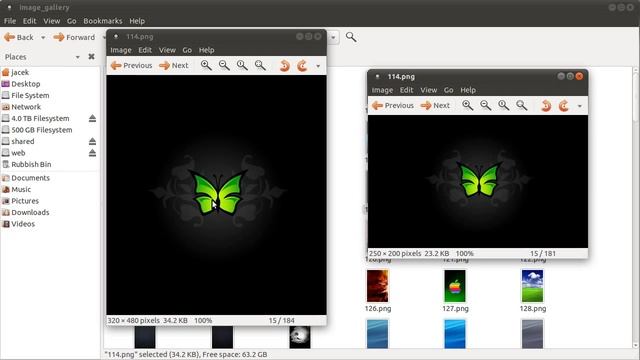Open the Places sidebar type dropdown
The width and height of the screenshot is (640, 360).
click(x=78, y=57)
